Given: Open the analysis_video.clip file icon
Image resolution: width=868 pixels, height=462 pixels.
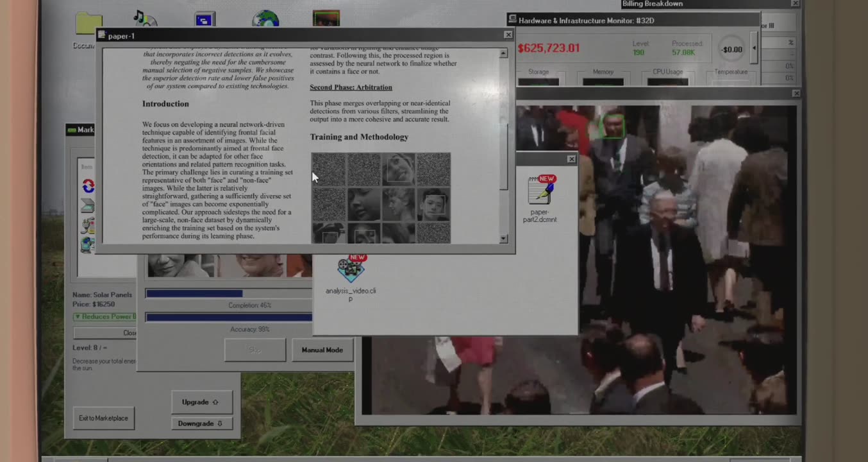Looking at the screenshot, I should 351,269.
